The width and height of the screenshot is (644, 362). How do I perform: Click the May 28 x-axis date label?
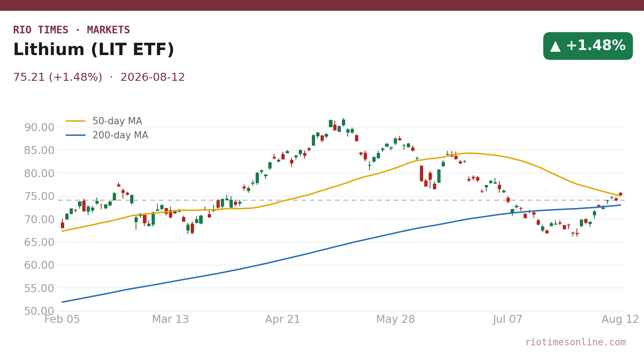(x=395, y=320)
